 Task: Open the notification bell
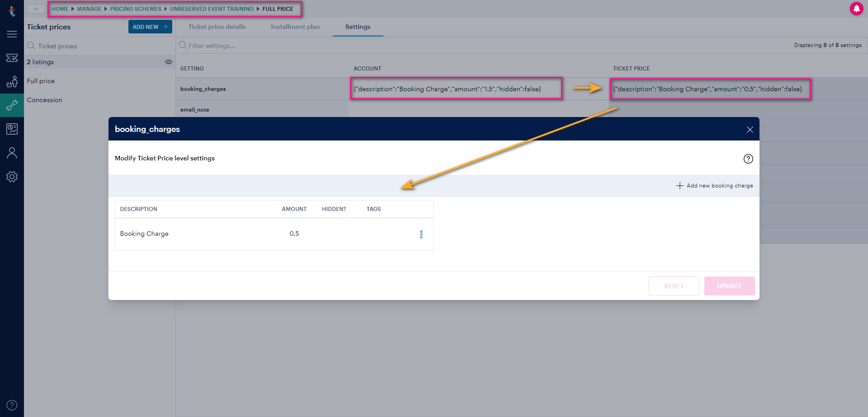(857, 9)
